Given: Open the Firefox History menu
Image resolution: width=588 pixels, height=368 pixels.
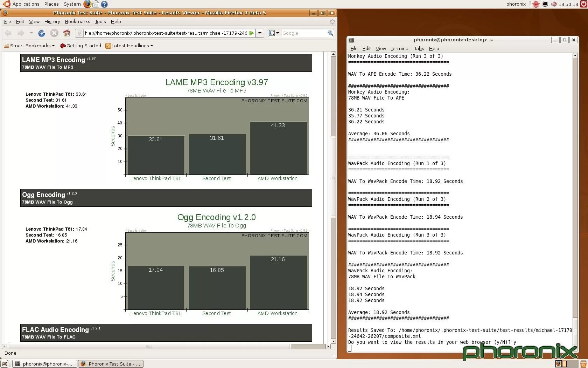Looking at the screenshot, I should coord(52,22).
